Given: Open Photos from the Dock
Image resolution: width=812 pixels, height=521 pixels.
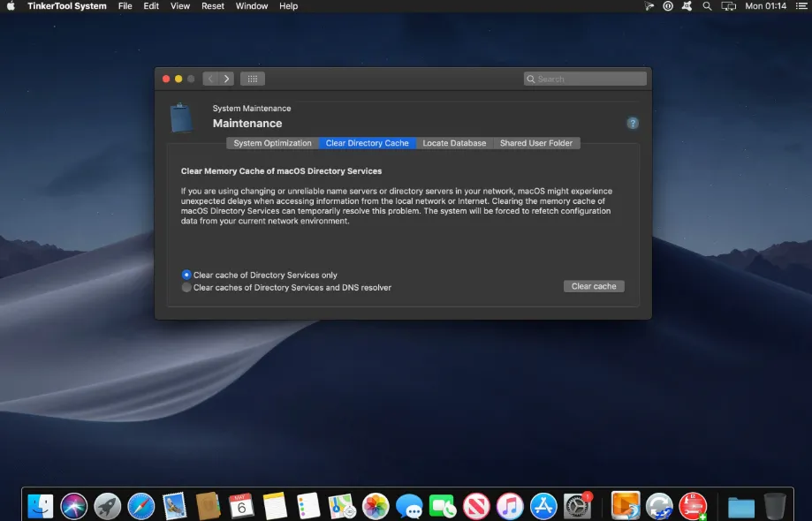Looking at the screenshot, I should tap(376, 505).
